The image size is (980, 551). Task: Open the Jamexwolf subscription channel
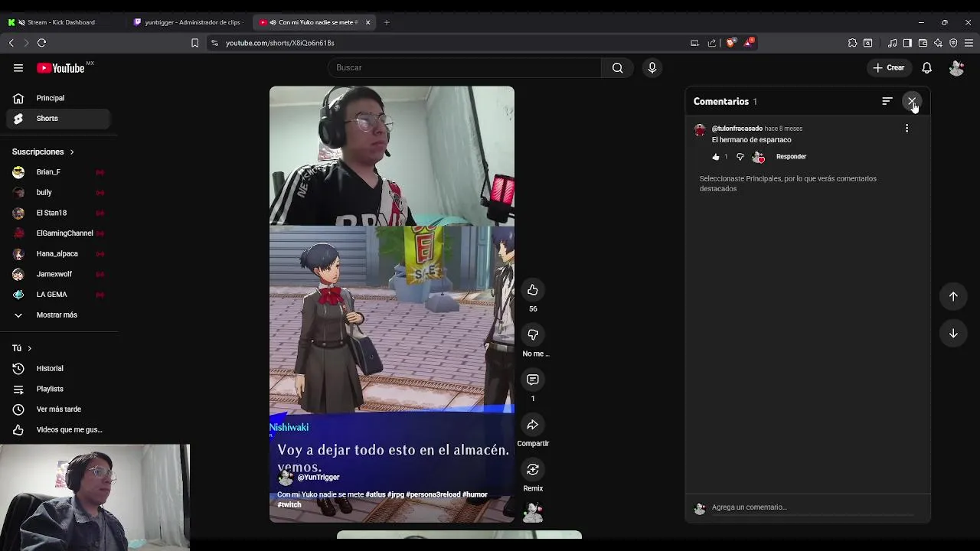tap(60, 274)
